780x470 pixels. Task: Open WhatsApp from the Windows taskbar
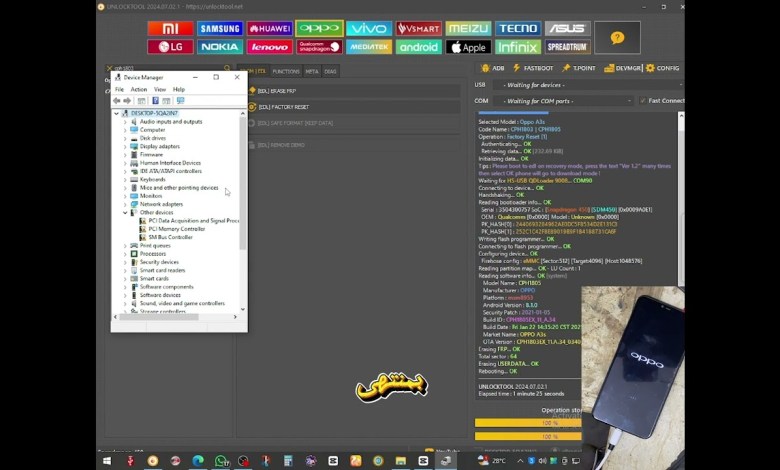pyautogui.click(x=220, y=461)
